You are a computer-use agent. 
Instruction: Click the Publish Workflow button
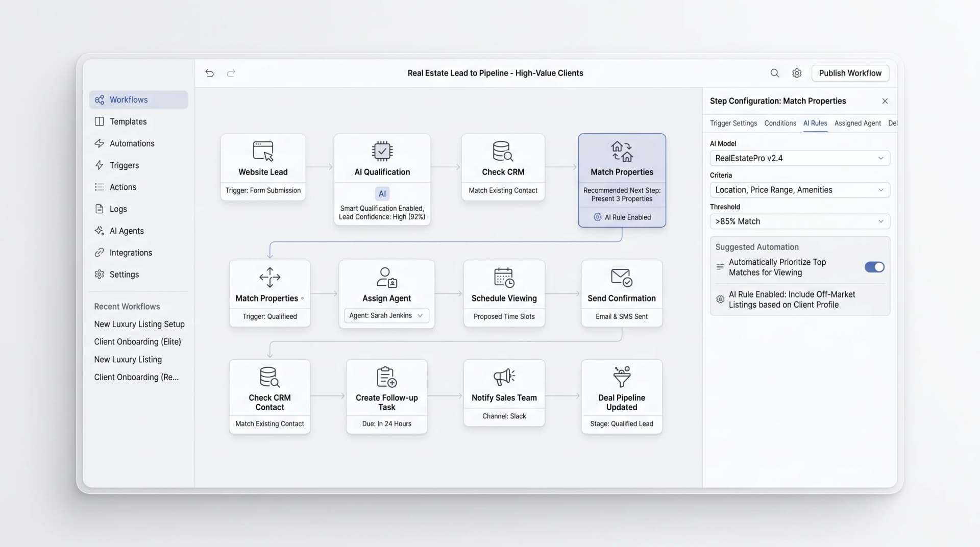coord(850,73)
